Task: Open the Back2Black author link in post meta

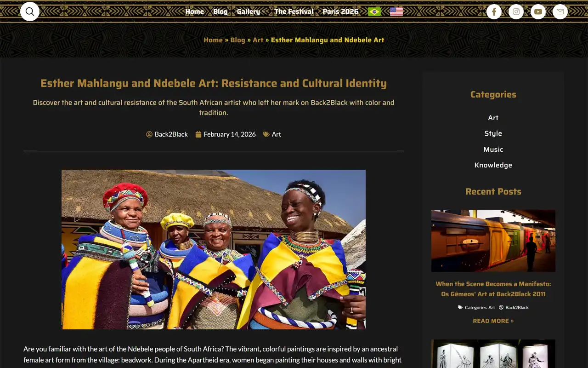Action: (171, 134)
